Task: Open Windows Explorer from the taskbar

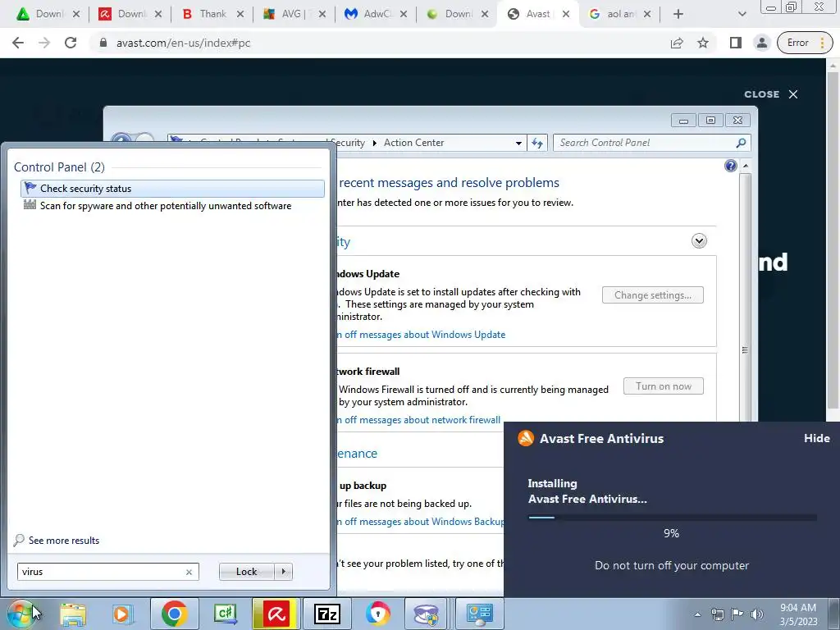Action: (73, 614)
